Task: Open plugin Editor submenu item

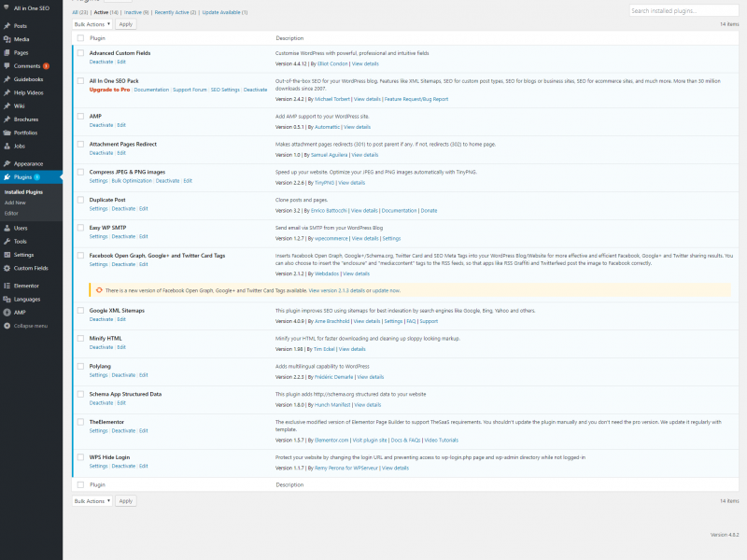Action: [11, 214]
